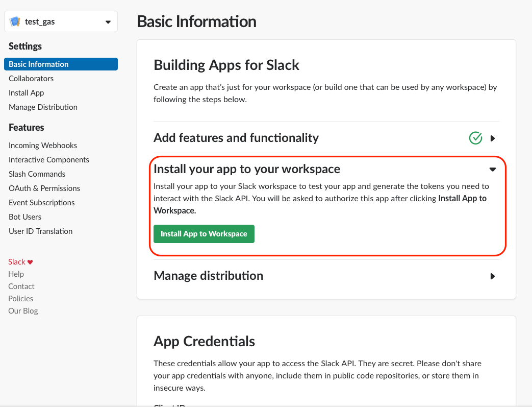The height and width of the screenshot is (407, 532).
Task: Visit Our Blog link
Action: [x=23, y=311]
